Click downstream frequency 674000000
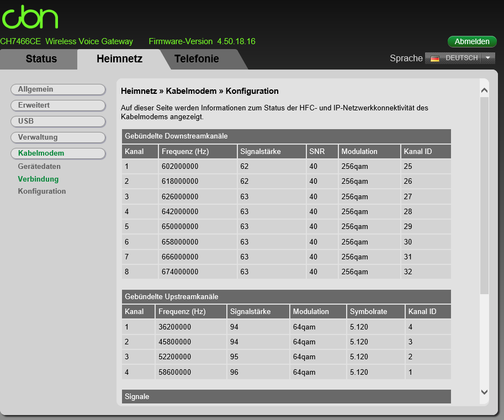Viewport: 504px width, 420px height. tap(180, 272)
